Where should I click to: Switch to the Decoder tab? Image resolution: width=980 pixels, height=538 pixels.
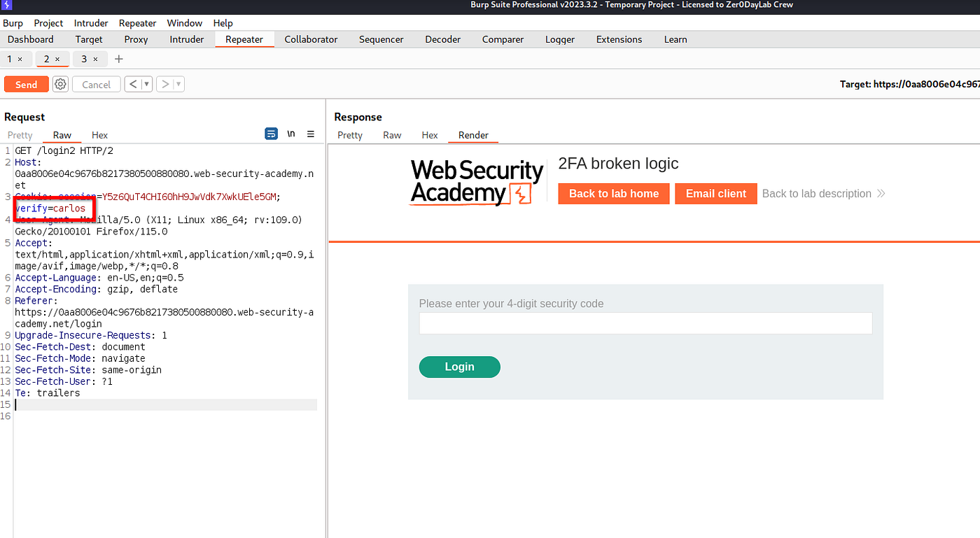tap(443, 39)
